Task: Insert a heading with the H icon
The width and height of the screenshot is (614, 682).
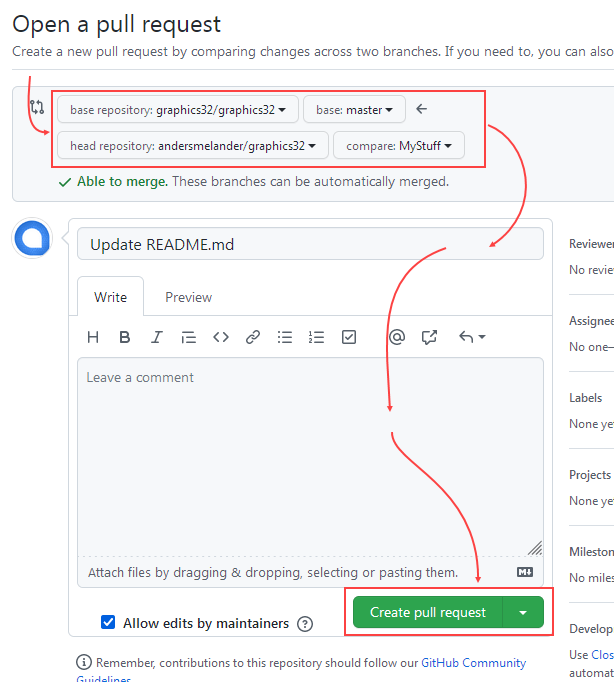Action: click(x=93, y=337)
